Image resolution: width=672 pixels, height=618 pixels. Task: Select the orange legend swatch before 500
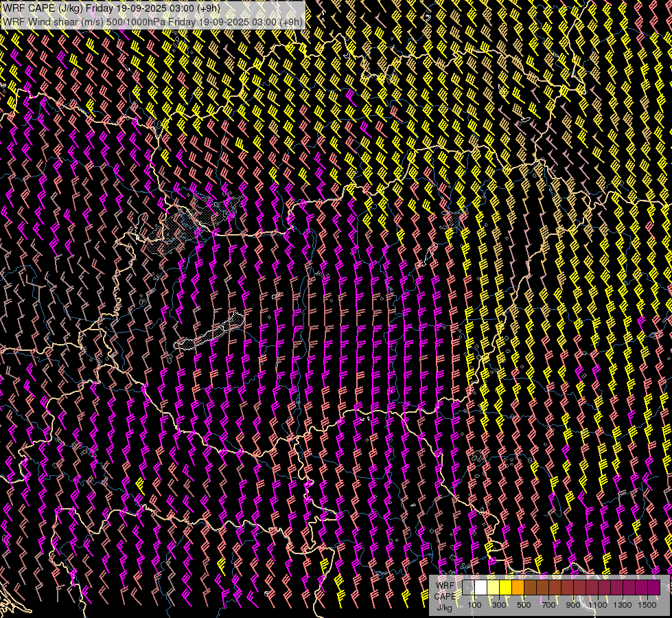(x=518, y=587)
